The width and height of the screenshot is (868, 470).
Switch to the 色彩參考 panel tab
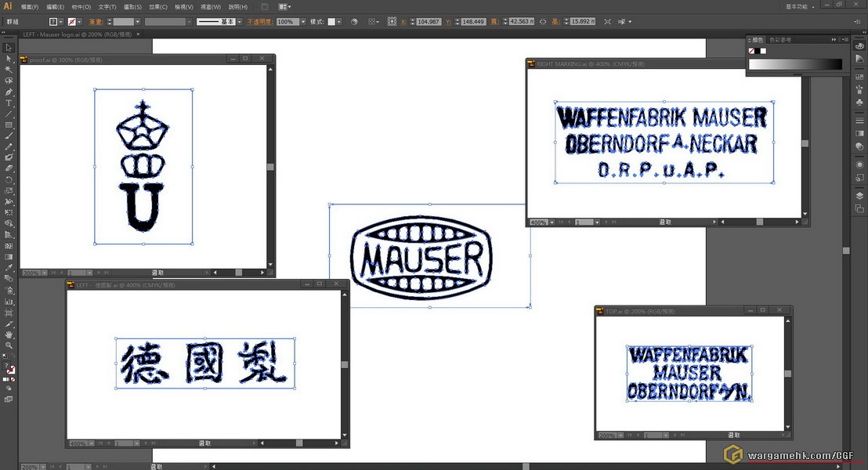(780, 40)
